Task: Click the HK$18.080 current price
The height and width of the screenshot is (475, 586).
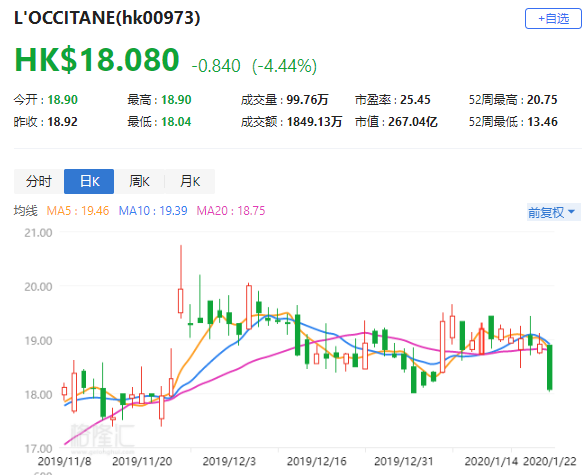Action: tap(97, 60)
